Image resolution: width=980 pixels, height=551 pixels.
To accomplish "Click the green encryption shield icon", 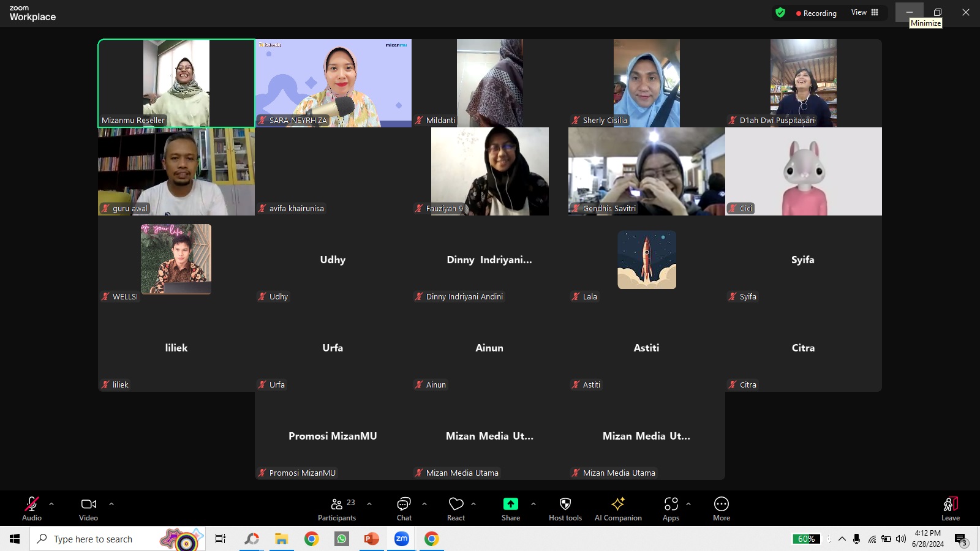I will [780, 12].
